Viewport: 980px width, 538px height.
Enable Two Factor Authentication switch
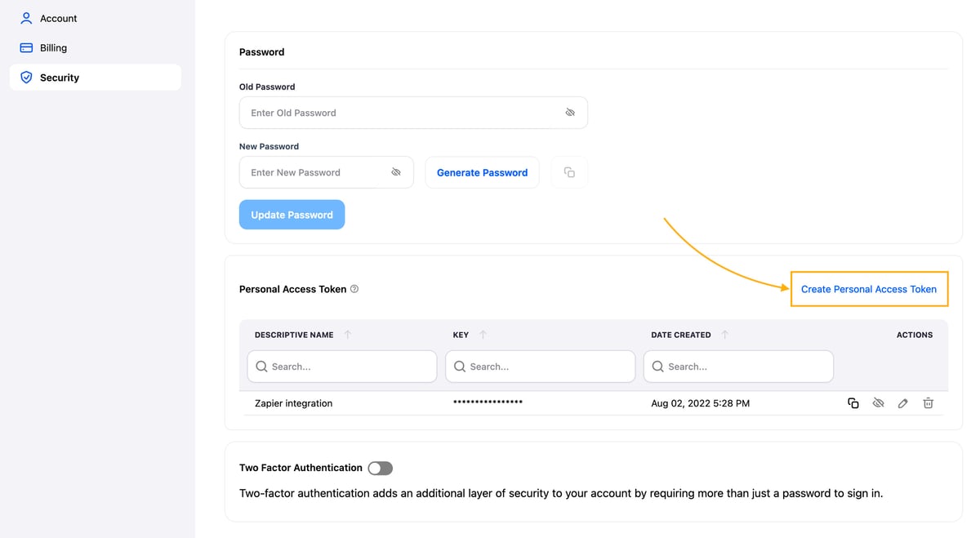pyautogui.click(x=380, y=468)
